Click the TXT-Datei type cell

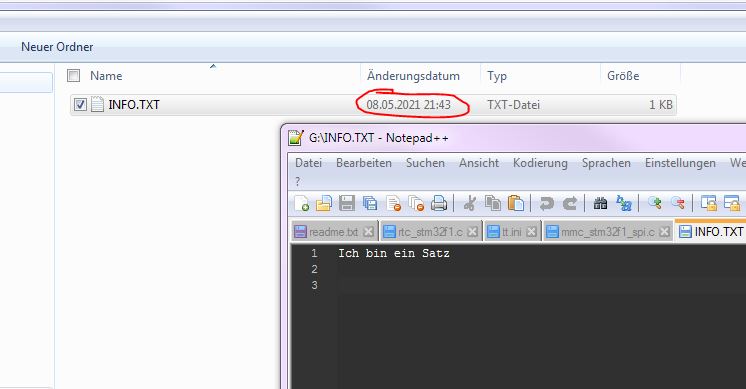pos(513,105)
